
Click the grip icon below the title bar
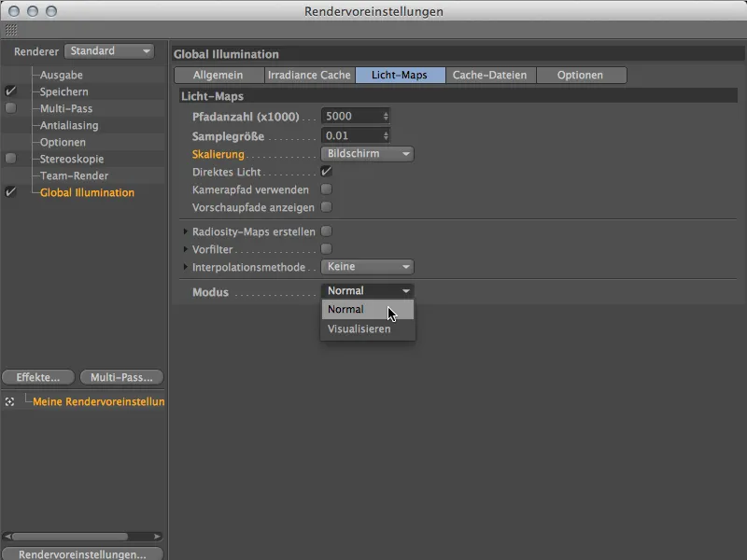pyautogui.click(x=11, y=30)
